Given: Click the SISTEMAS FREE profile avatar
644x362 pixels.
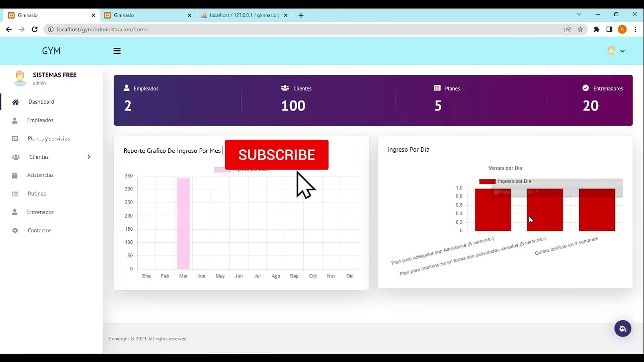Looking at the screenshot, I should click(x=20, y=78).
